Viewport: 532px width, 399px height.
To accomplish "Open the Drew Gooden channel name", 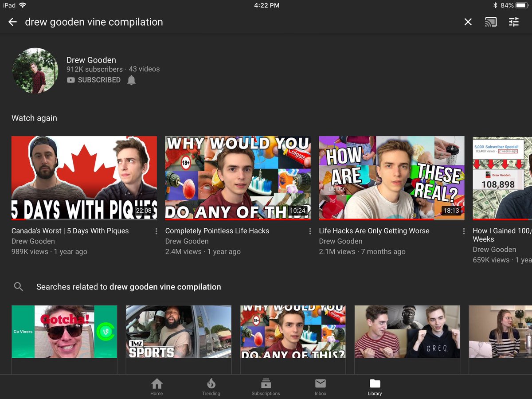I will click(91, 60).
